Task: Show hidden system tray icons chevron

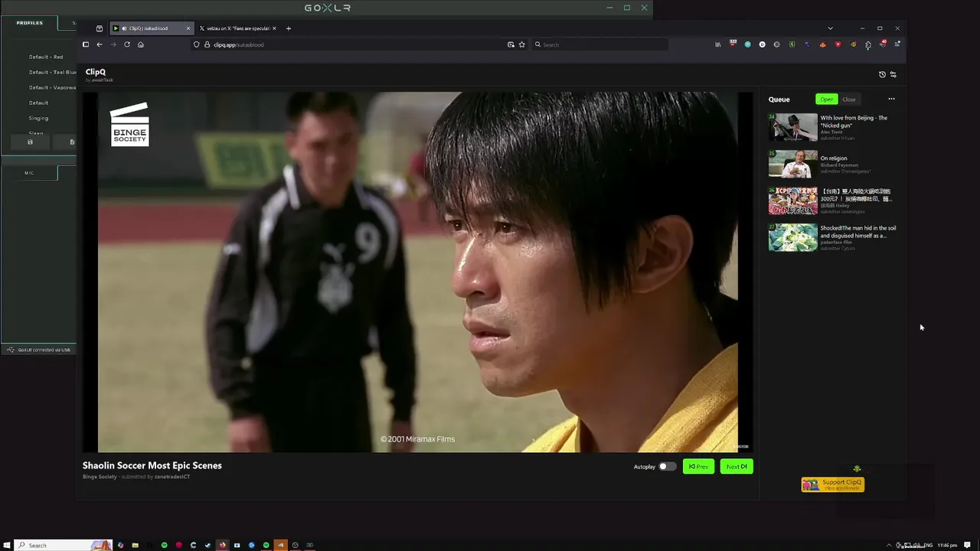Action: (889, 545)
